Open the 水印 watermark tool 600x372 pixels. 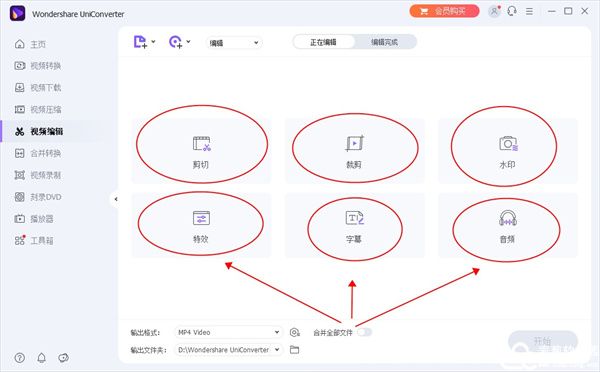click(x=508, y=151)
